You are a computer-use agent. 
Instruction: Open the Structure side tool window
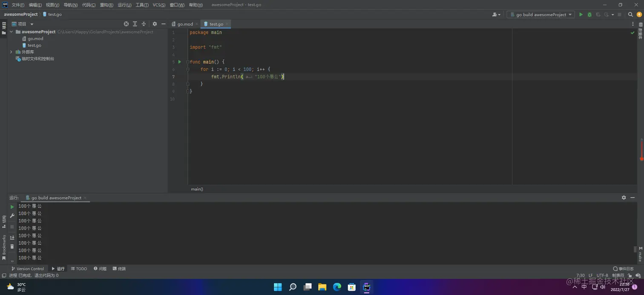(x=4, y=222)
